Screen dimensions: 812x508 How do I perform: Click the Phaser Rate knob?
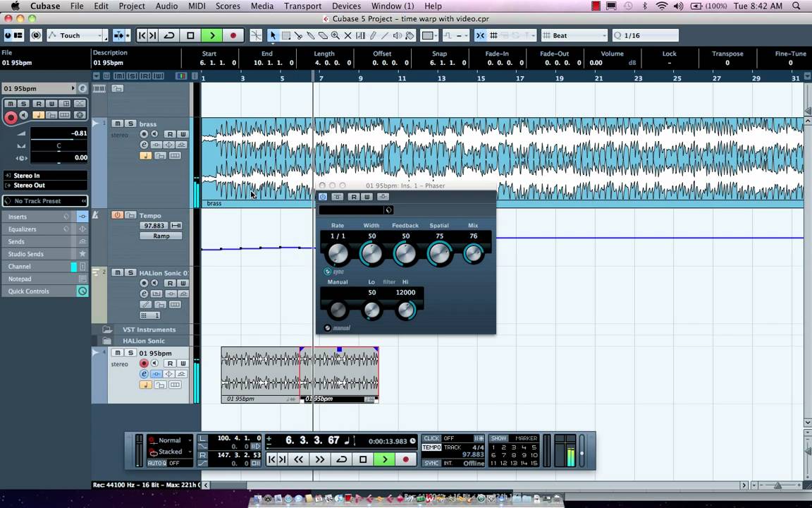tap(338, 253)
